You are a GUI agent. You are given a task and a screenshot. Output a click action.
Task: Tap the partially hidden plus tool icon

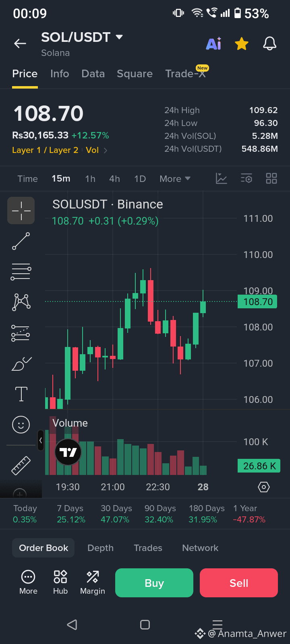[x=20, y=493]
